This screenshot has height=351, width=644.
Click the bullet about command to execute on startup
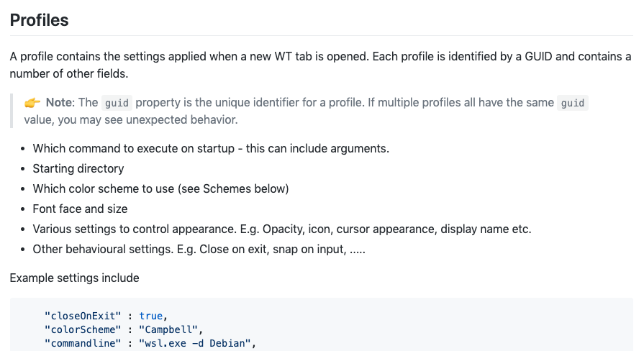[210, 149]
